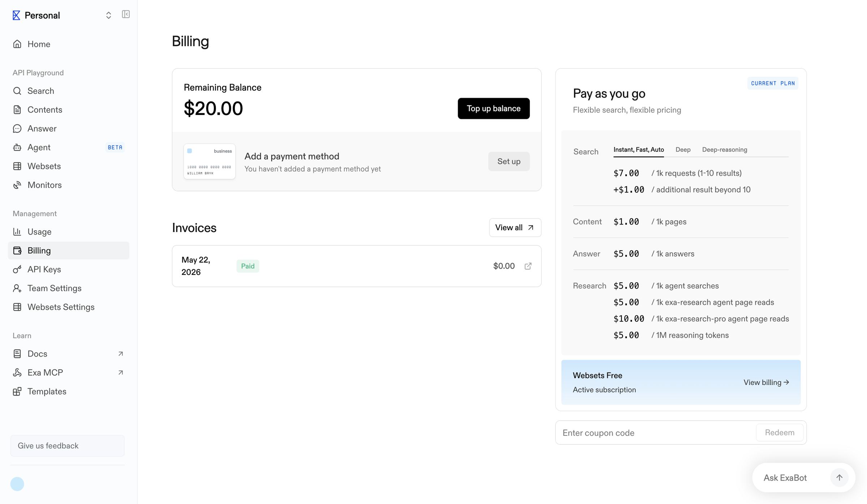Click the business credit card thumbnail
Screen dimensions: 867x504
click(x=210, y=161)
